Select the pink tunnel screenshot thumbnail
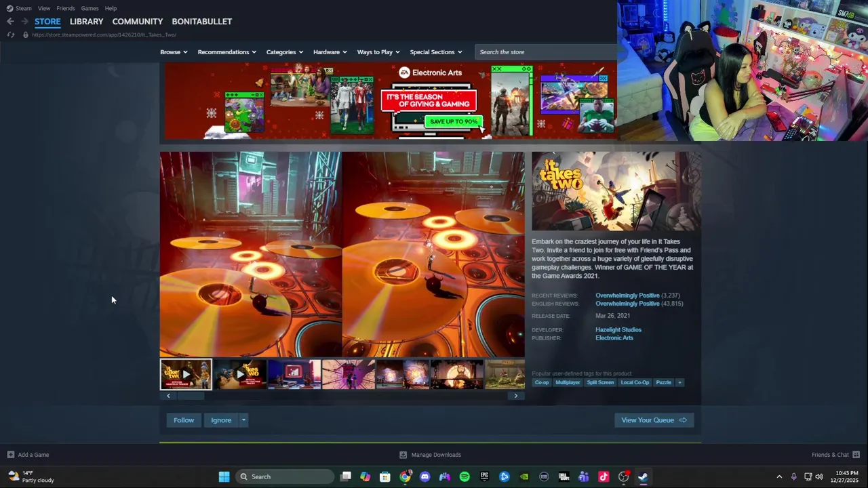868x488 pixels. click(x=349, y=374)
